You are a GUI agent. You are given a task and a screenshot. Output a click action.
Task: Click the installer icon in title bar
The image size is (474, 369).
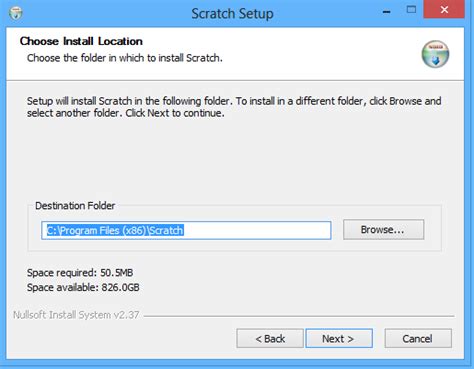click(16, 13)
